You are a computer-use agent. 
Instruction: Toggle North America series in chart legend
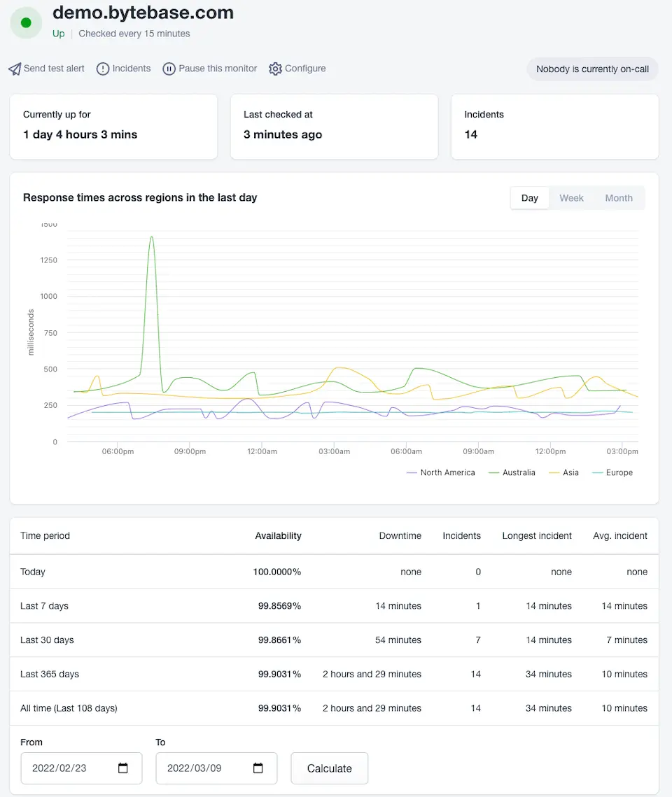point(441,473)
